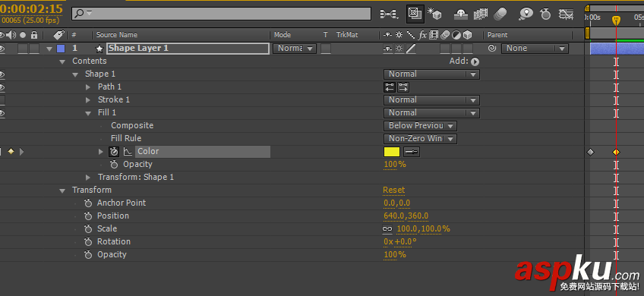Toggle the Auto-keyframe stopwatch in toolbar
This screenshot has height=296, width=644.
545,14
